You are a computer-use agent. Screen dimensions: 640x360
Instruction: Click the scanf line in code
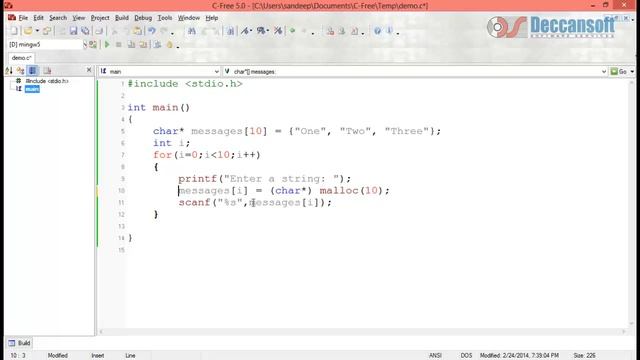[255, 202]
